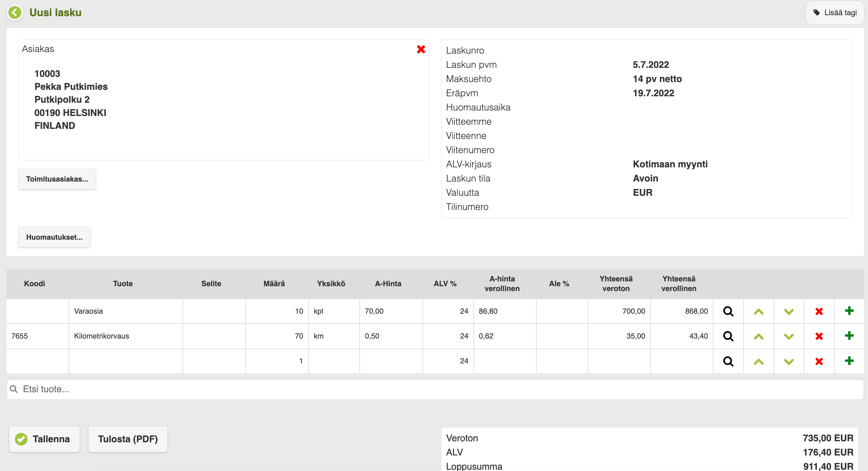Edit Maksuehto value 14 pv netto

(x=657, y=79)
